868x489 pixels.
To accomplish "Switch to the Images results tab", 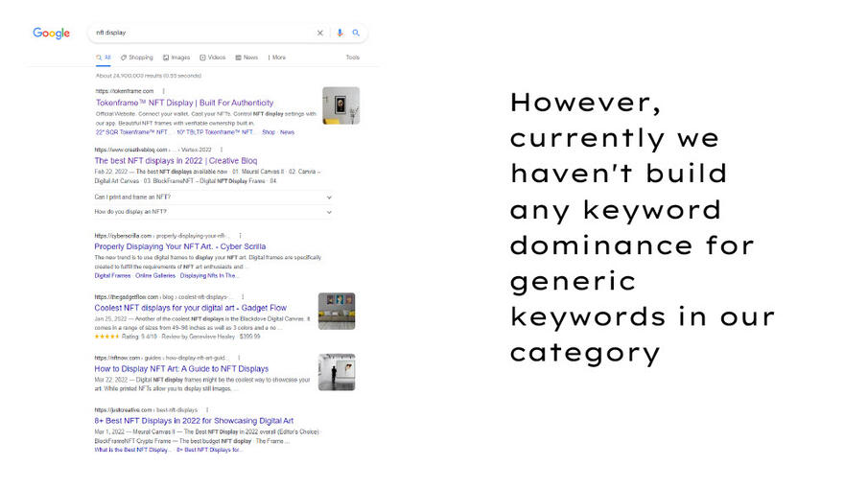I will (176, 58).
